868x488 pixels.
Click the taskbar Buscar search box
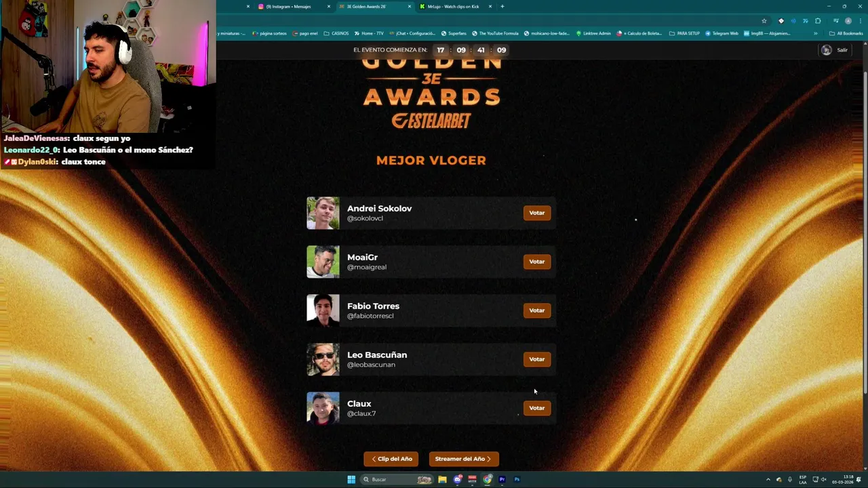click(x=397, y=479)
